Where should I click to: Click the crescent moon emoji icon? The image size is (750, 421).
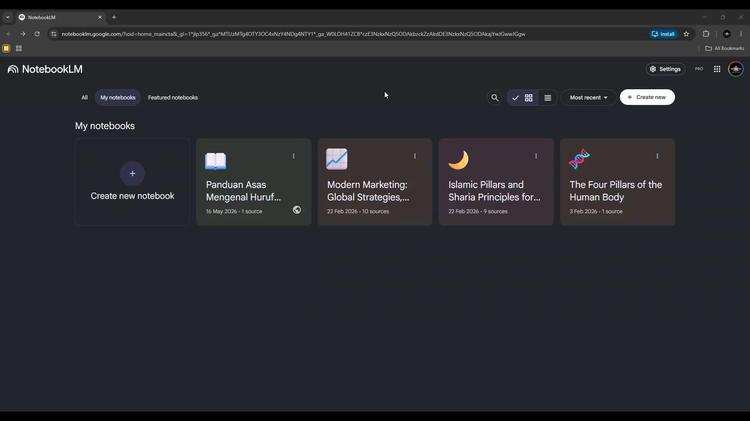coord(458,160)
